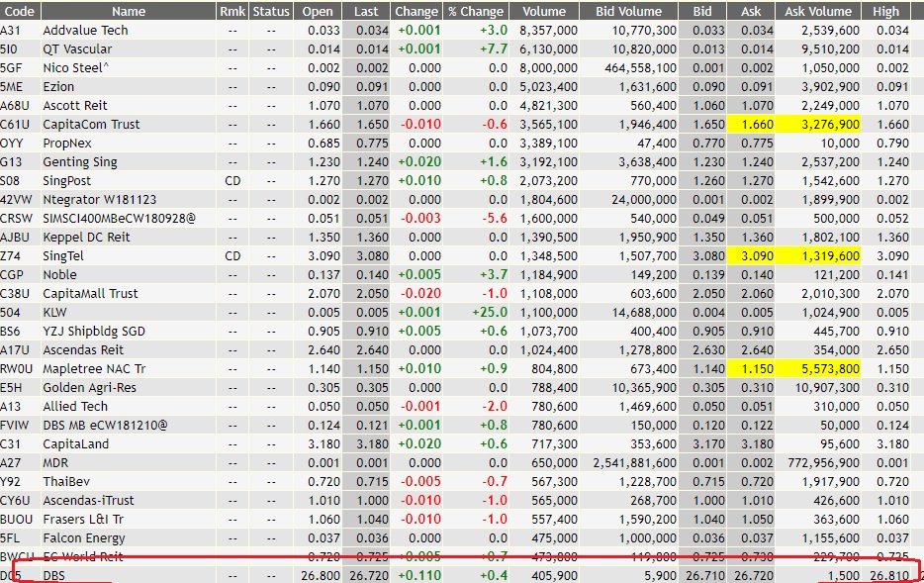The image size is (924, 583).
Task: Select the QT Vascular stock name
Action: click(x=77, y=49)
